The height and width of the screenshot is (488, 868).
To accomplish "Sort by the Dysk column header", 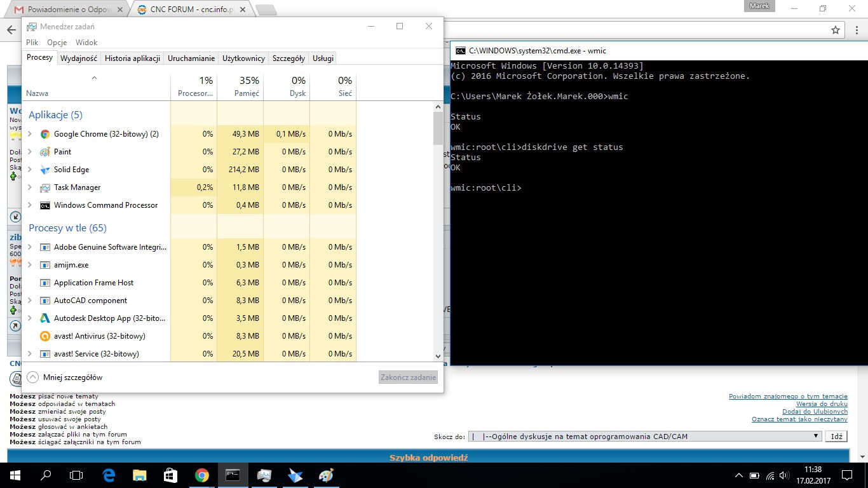I will [x=287, y=86].
